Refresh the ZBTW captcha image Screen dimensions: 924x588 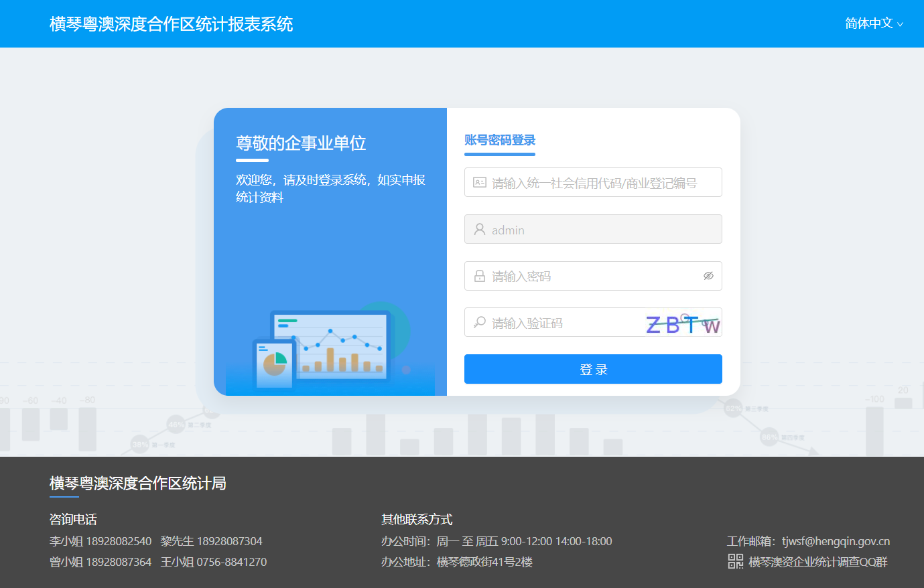point(683,324)
